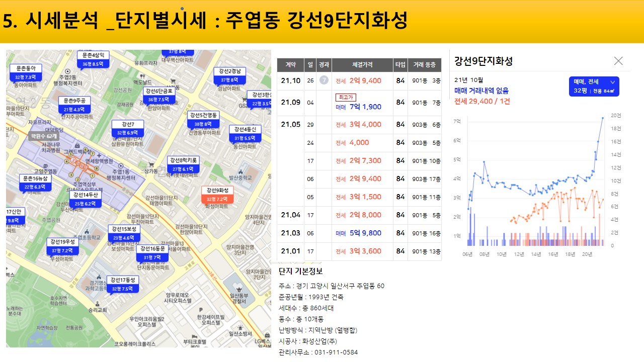Click the 학원수 62개 badge on map

43,136
